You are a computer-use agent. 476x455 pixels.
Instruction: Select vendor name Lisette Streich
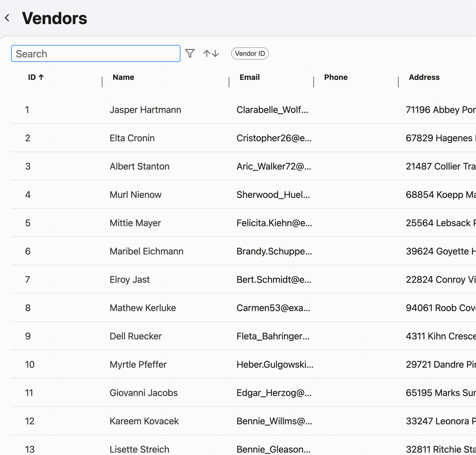pyautogui.click(x=139, y=449)
